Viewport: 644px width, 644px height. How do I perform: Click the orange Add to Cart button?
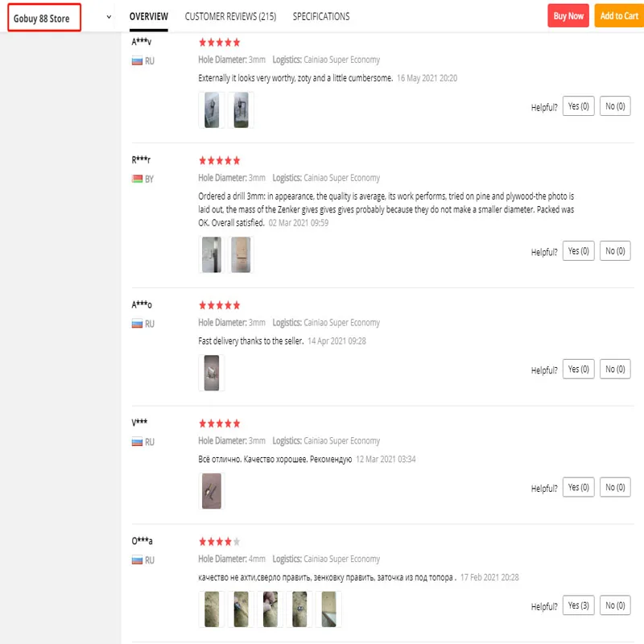[x=619, y=16]
